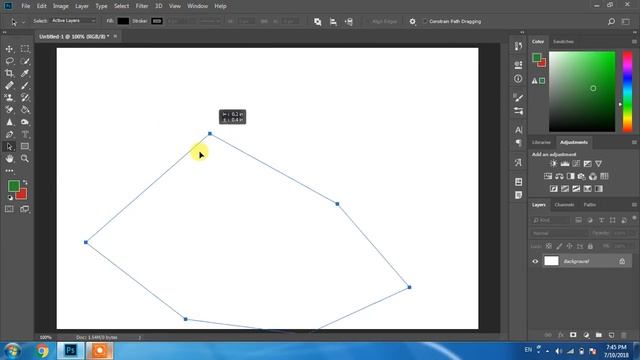Select the Rectangle shape tool

point(25,147)
